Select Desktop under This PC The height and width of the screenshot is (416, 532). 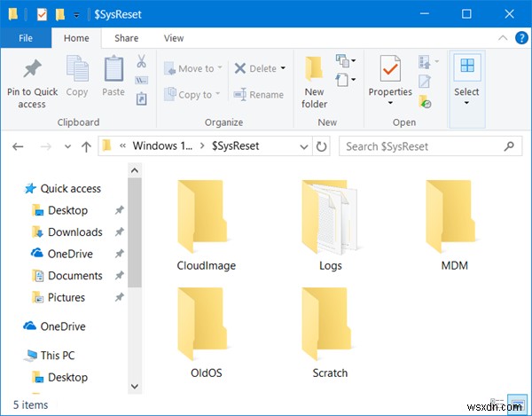60,377
